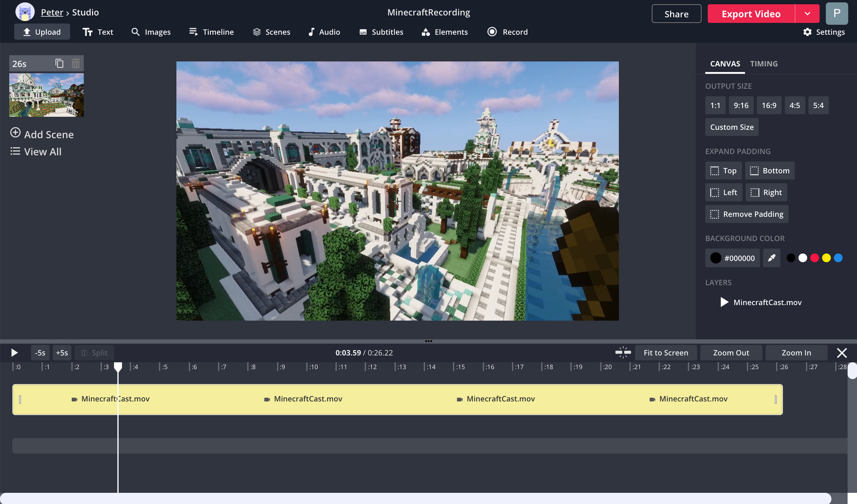The height and width of the screenshot is (504, 857).
Task: Open the #000000 background color picker
Action: coord(732,258)
